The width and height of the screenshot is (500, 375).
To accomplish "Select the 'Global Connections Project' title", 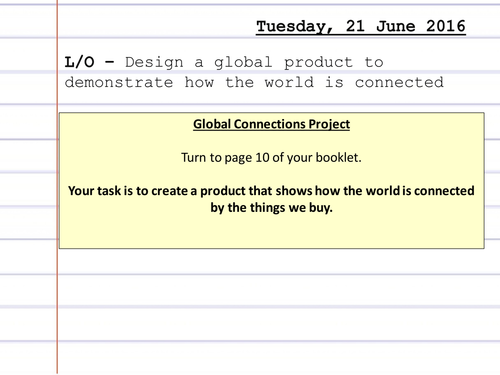I will click(x=271, y=124).
